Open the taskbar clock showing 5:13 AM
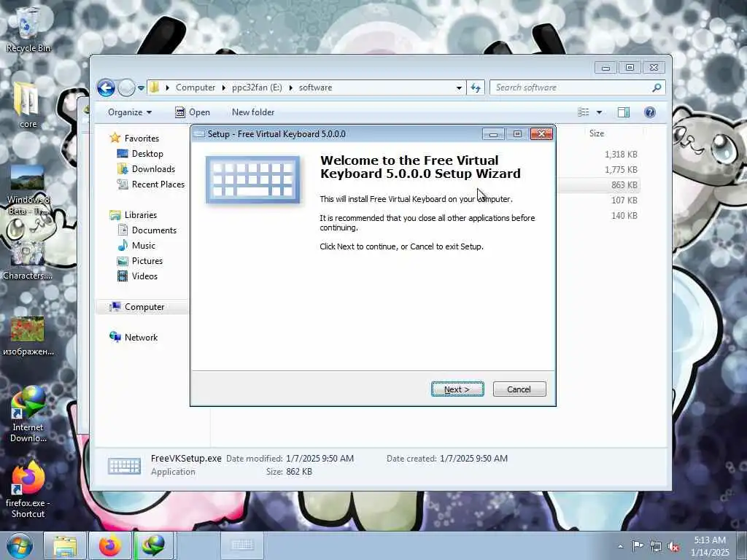Viewport: 747px width, 560px height. 710,546
